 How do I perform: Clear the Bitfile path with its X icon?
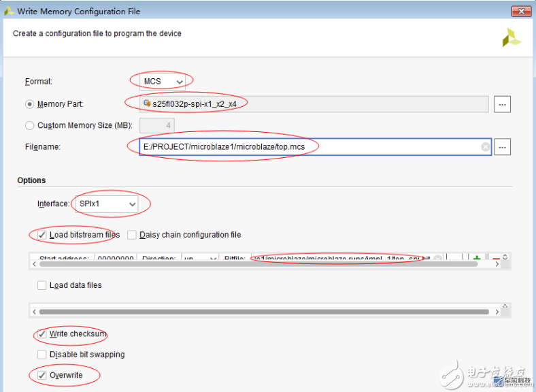click(x=437, y=259)
